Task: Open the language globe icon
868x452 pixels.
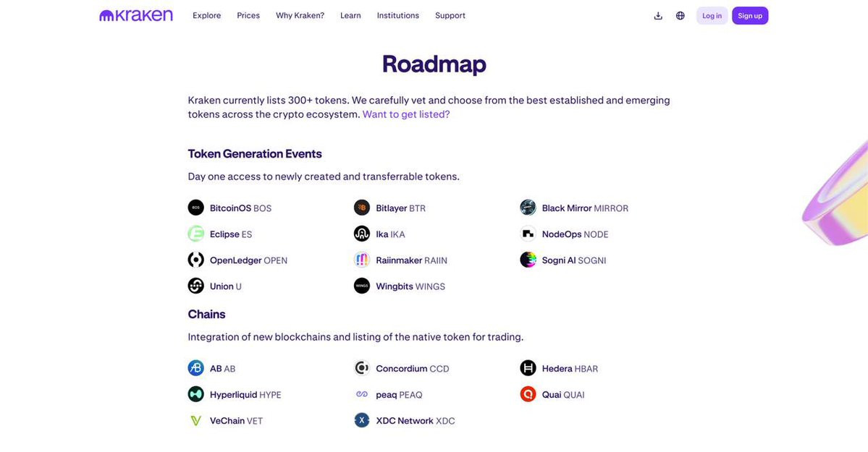Action: (681, 15)
